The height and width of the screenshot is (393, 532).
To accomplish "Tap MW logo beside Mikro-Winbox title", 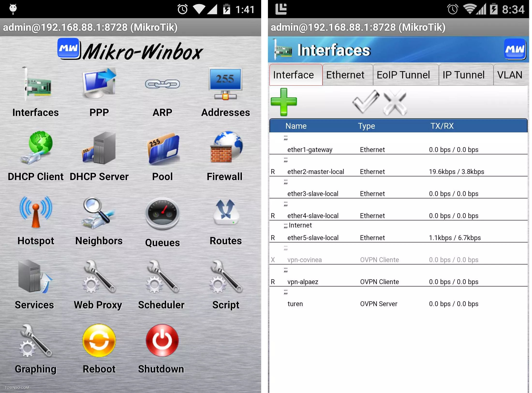I will point(69,49).
